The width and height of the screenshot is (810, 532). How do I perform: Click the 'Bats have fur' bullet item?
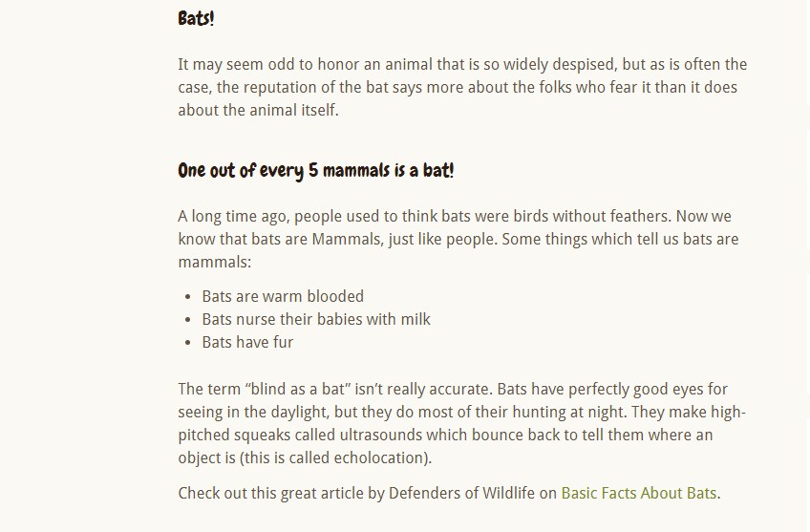[247, 342]
